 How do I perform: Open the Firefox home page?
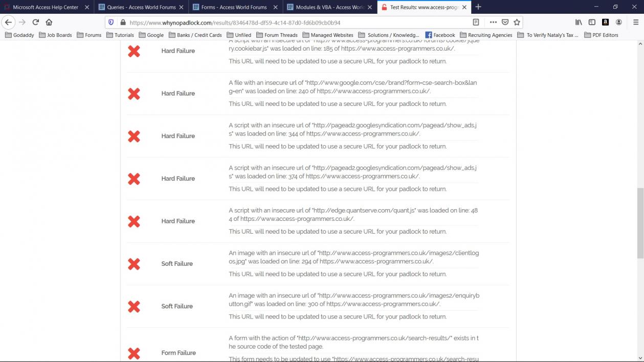[x=49, y=22]
